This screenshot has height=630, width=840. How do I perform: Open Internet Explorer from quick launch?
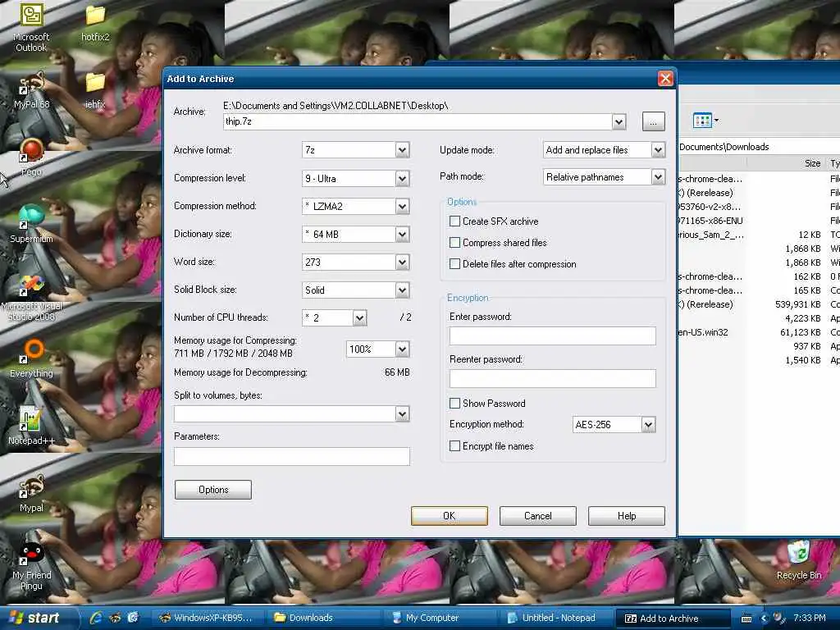point(97,618)
